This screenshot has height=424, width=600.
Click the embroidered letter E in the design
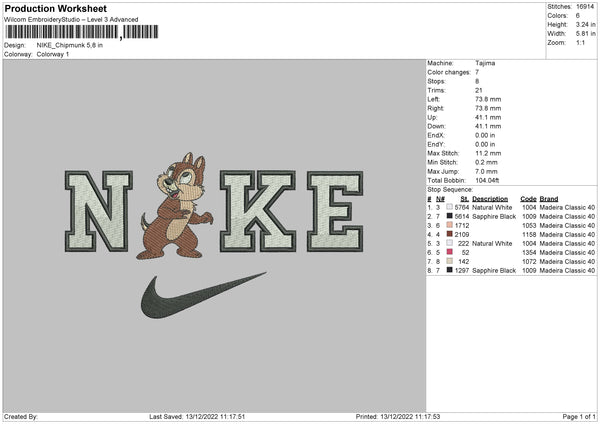click(x=335, y=211)
